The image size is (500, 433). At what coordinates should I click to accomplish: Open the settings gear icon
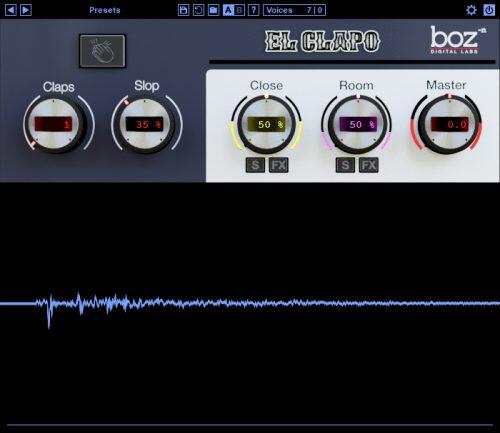471,10
